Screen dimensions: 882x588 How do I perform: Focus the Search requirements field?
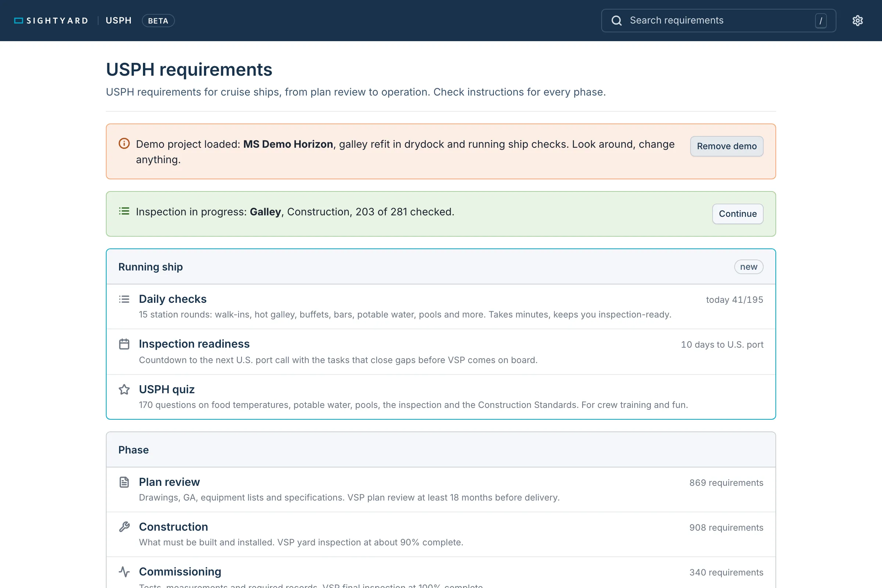click(x=718, y=21)
